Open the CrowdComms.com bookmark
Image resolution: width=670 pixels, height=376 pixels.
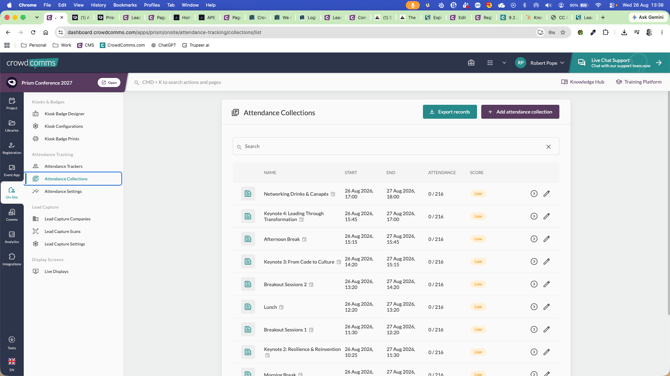[x=122, y=45]
